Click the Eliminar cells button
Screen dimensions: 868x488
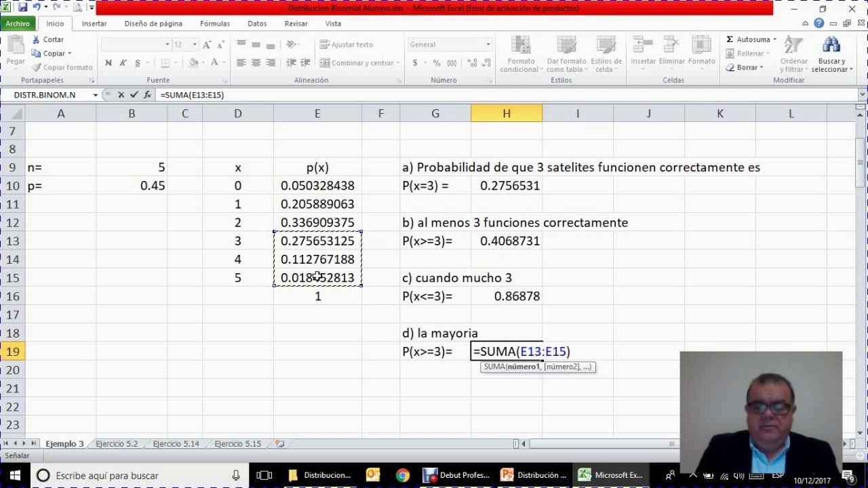(x=672, y=52)
